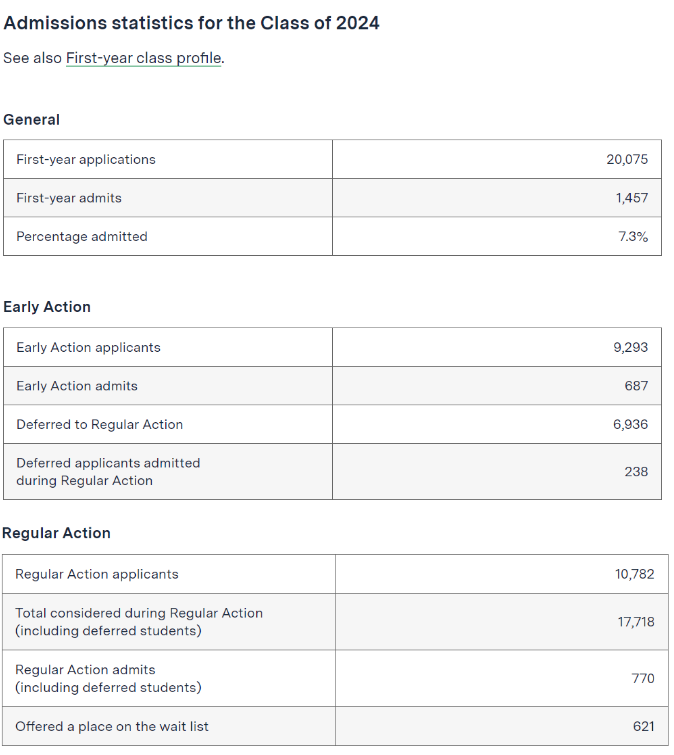The image size is (674, 755).
Task: Select the Regular Action section heading
Action: pyautogui.click(x=56, y=533)
